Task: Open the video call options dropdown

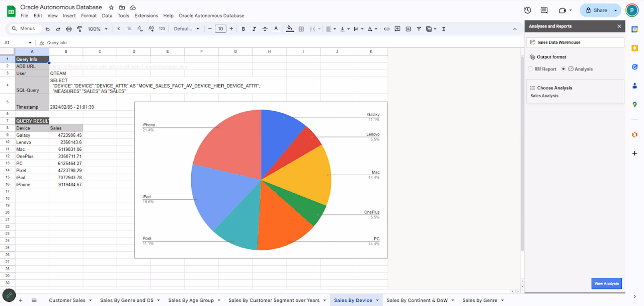Action: pyautogui.click(x=571, y=10)
